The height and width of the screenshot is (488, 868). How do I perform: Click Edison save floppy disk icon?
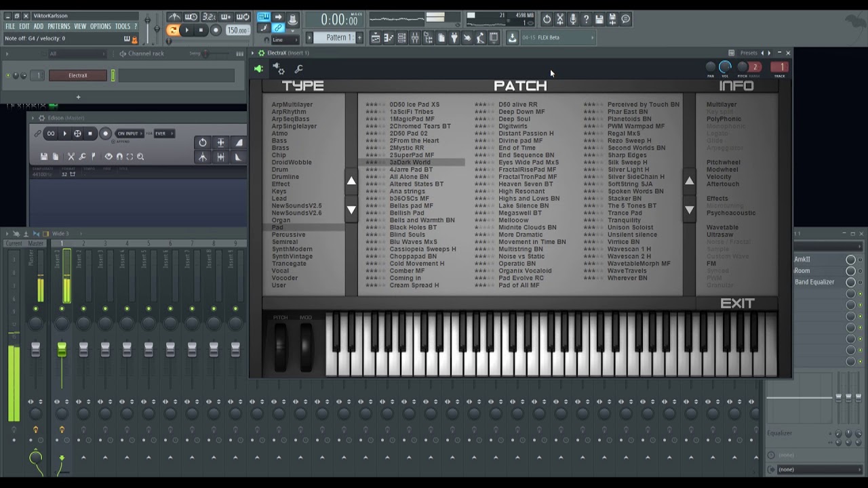pyautogui.click(x=44, y=157)
